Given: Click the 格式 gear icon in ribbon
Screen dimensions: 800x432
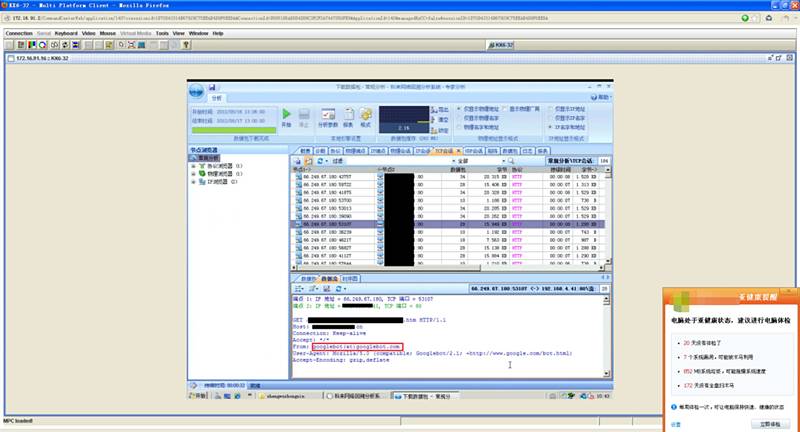Looking at the screenshot, I should click(366, 114).
